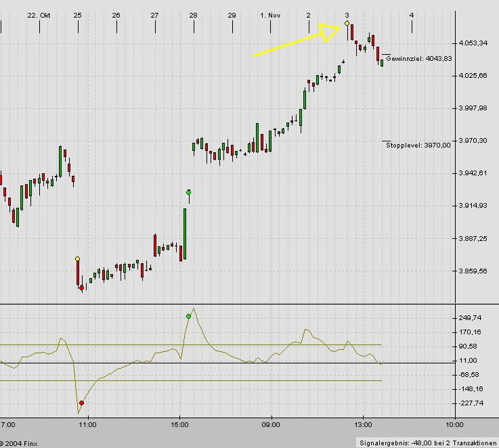Click the 11,00 indicator axis value
The width and height of the screenshot is (499, 448).
[468, 361]
